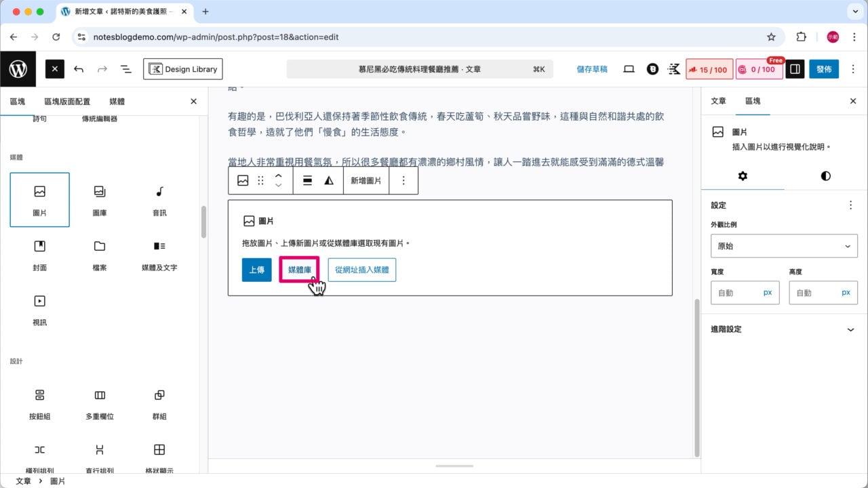
Task: Toggle the device preview icon
Action: point(629,68)
